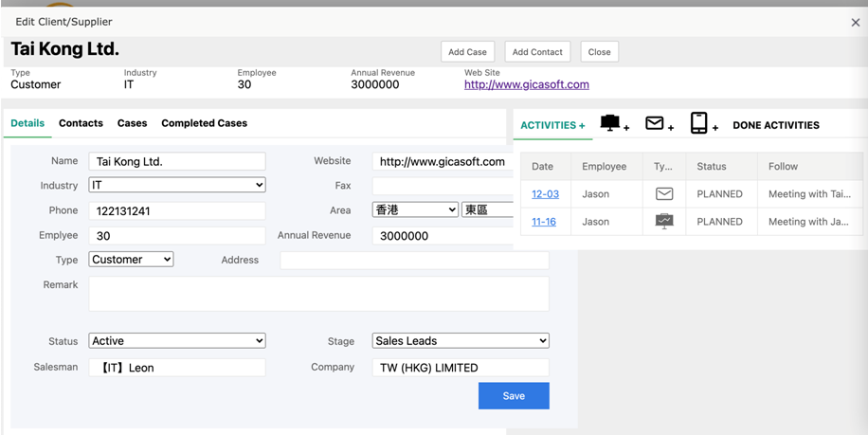Expand the Type Customer dropdown
Screen dimensions: 868x435
tap(131, 260)
